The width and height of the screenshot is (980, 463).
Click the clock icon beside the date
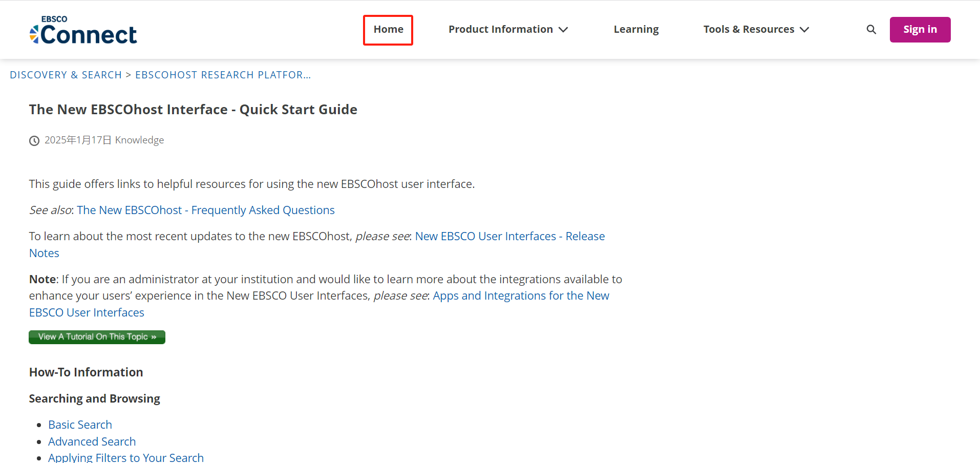click(34, 141)
